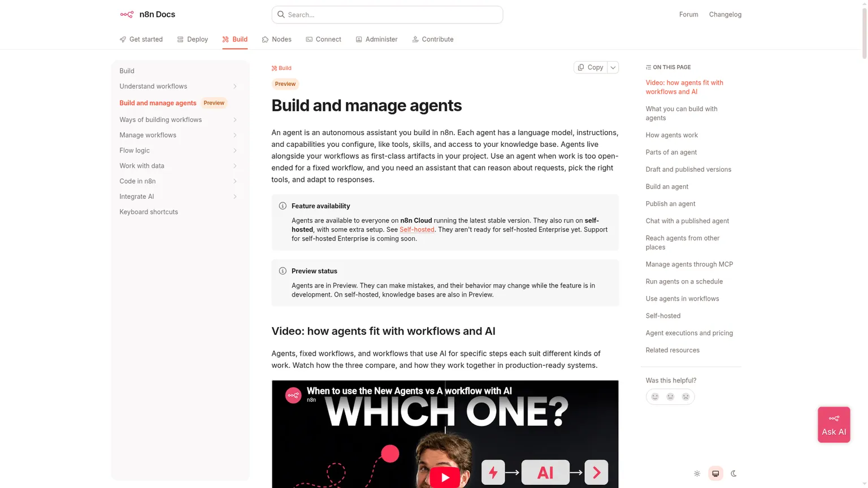The image size is (868, 488).
Task: Open the Forum link
Action: pyautogui.click(x=688, y=15)
